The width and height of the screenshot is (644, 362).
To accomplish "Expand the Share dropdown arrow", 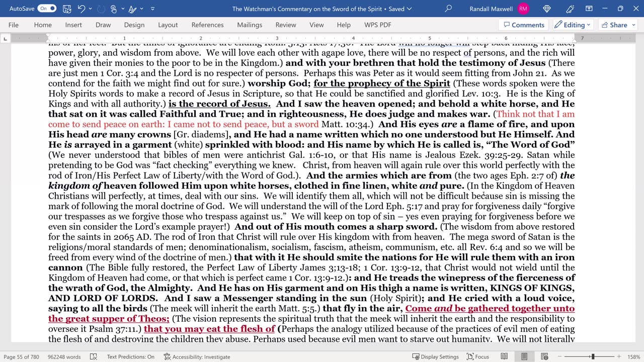I will [633, 25].
